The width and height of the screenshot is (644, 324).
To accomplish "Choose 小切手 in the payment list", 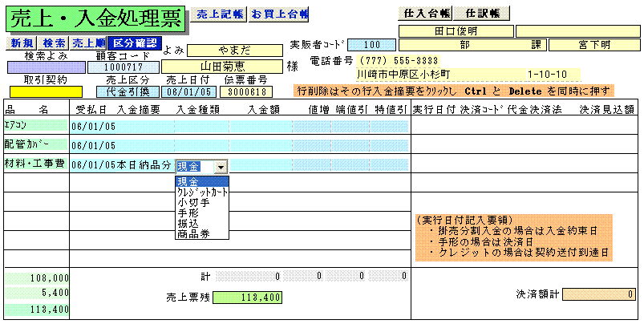I will (x=201, y=203).
